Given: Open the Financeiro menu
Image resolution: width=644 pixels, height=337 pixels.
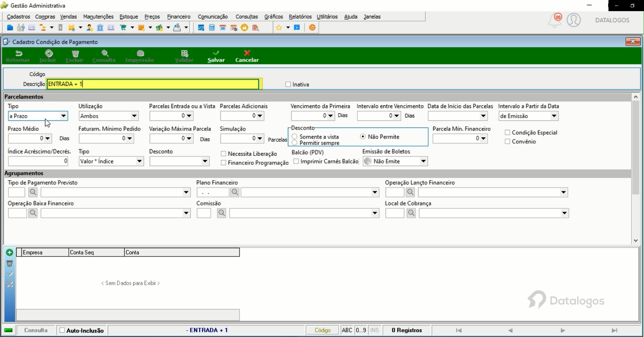Looking at the screenshot, I should pyautogui.click(x=179, y=17).
